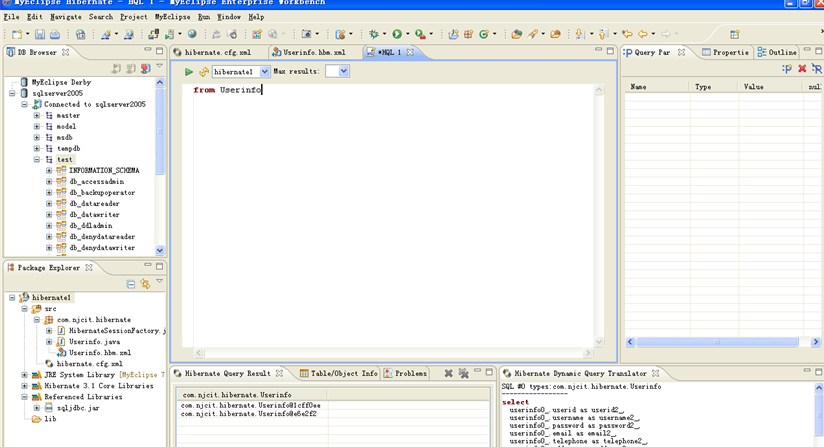Viewport: 824px width, 447px height.
Task: Click the Print toolbar icon
Action: (x=55, y=34)
